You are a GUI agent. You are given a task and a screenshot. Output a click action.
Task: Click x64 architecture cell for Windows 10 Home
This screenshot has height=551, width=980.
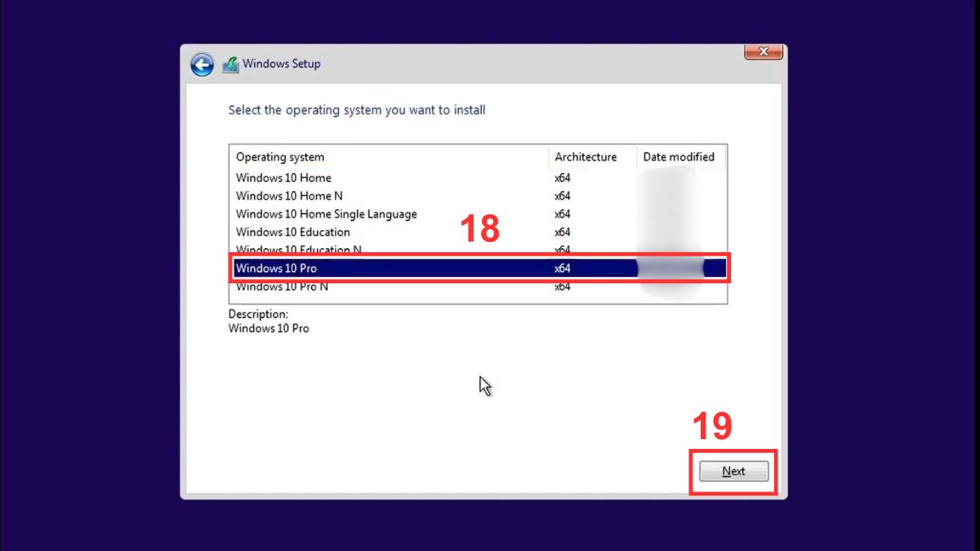pyautogui.click(x=562, y=178)
